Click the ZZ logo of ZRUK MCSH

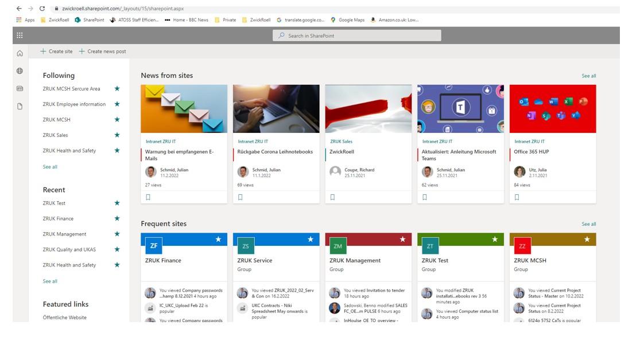click(x=522, y=245)
